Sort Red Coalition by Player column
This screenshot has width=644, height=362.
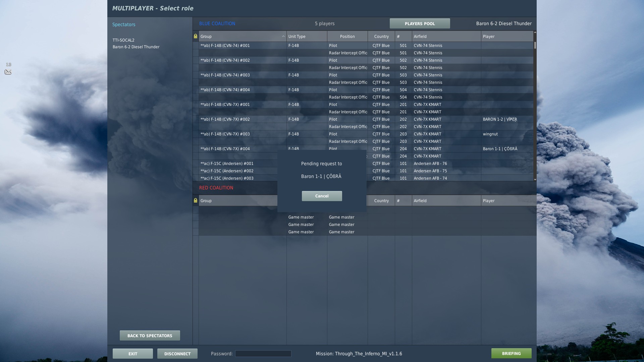[x=508, y=200]
